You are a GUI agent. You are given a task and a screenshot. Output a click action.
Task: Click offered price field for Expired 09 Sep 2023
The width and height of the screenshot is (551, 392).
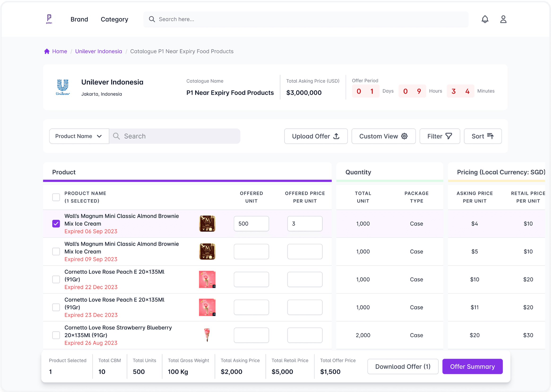pyautogui.click(x=305, y=251)
